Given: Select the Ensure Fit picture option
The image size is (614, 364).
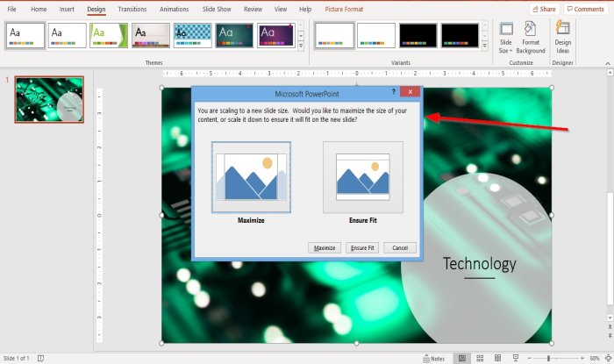Looking at the screenshot, I should coord(363,177).
